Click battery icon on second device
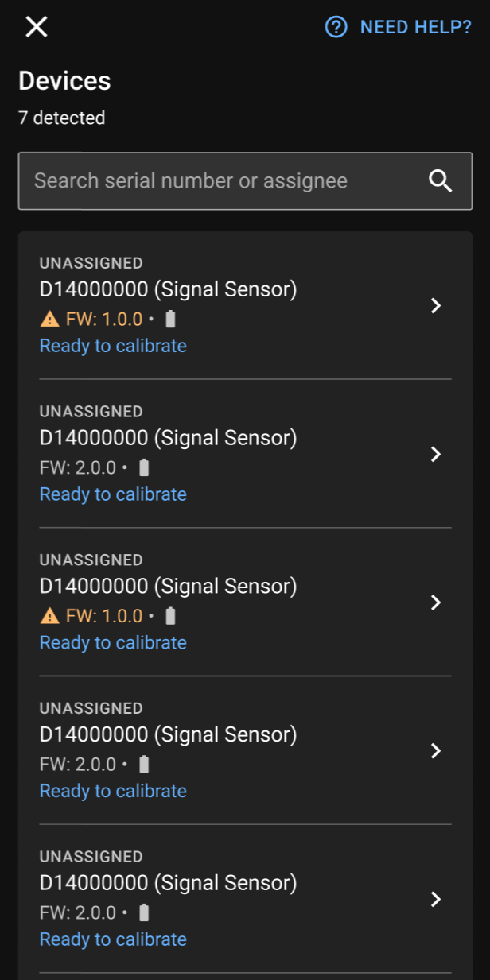 pos(144,467)
